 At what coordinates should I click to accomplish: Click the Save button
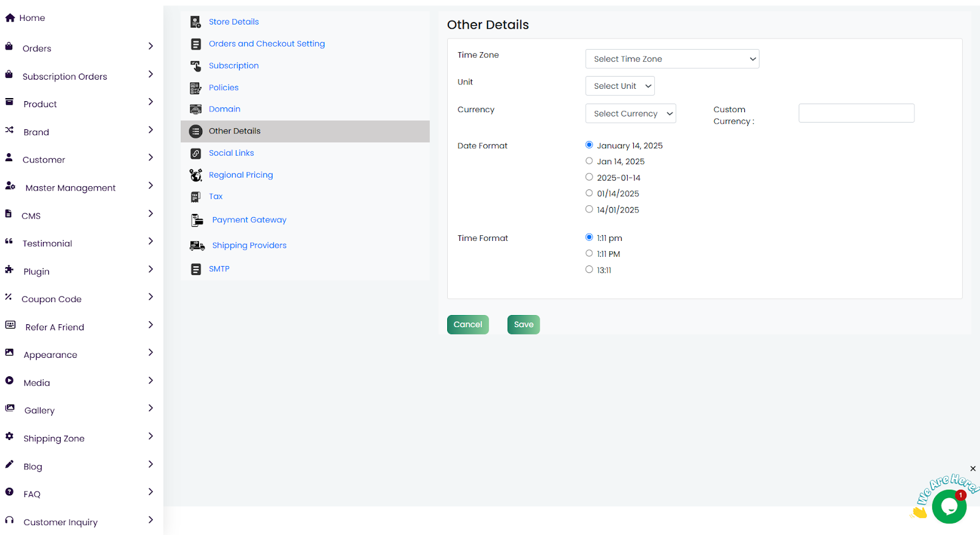coord(523,324)
